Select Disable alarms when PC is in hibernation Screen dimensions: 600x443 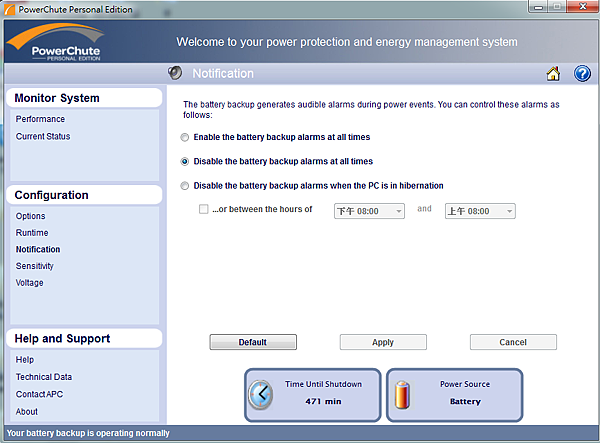point(185,186)
